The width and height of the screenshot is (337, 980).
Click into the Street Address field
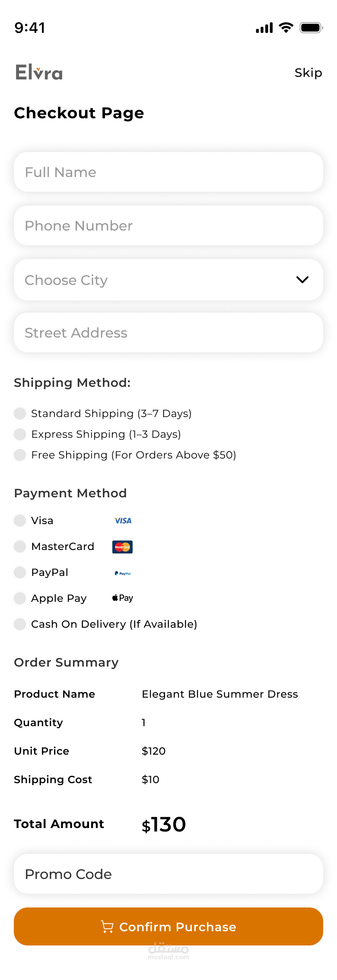click(x=168, y=332)
